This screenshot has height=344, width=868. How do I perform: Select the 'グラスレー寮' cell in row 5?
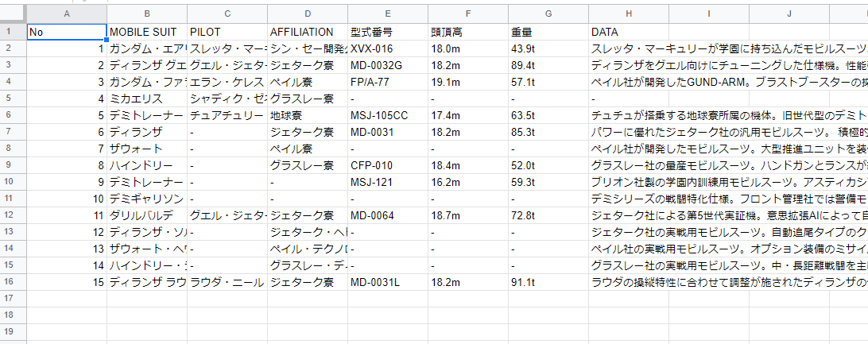point(308,99)
